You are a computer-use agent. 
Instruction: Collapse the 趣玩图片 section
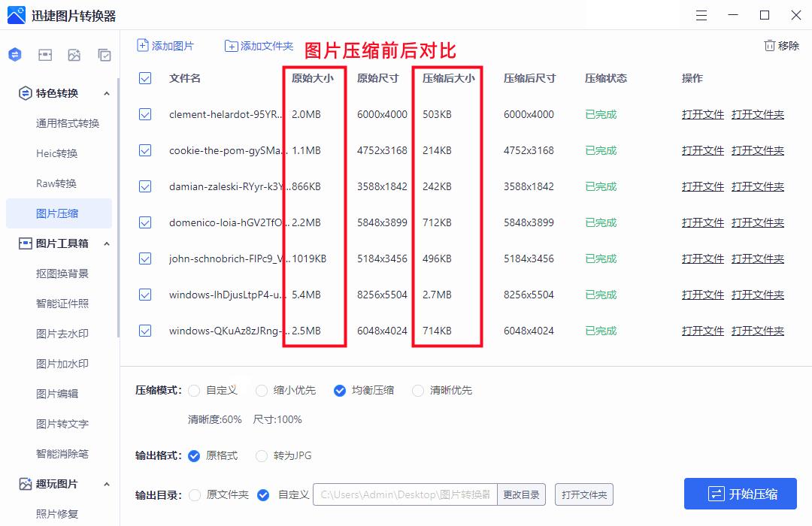pyautogui.click(x=106, y=483)
